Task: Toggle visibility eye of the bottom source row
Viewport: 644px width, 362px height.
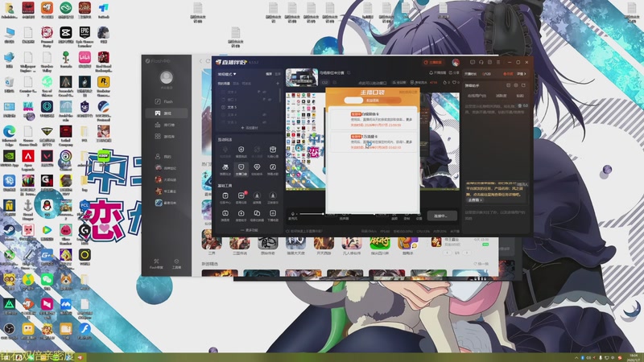Action: [264, 122]
